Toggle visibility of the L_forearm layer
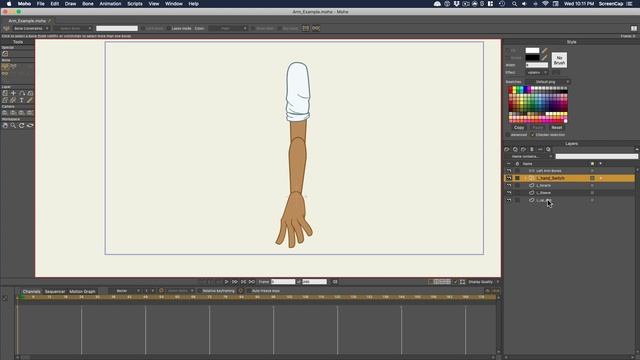Screen dimensions: 640x360 click(509, 185)
